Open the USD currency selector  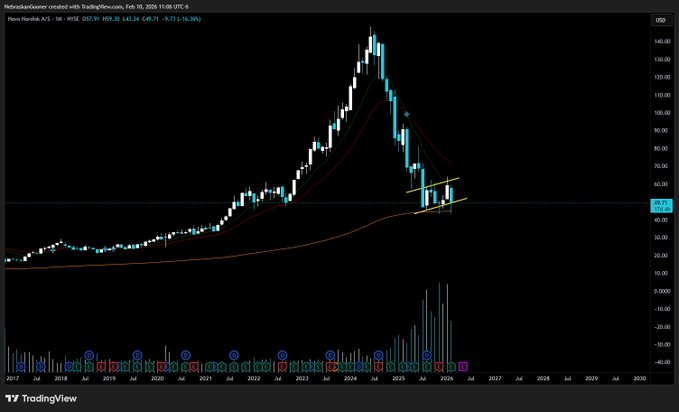[x=661, y=20]
